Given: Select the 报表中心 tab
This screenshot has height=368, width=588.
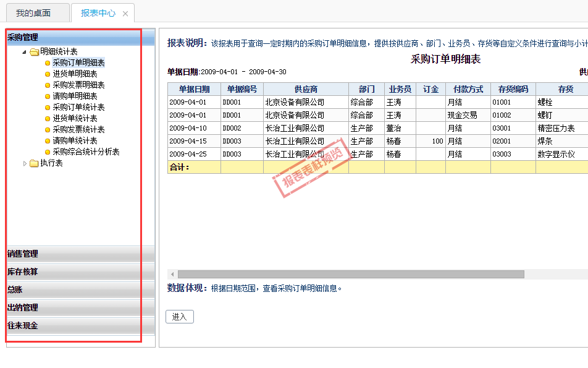Looking at the screenshot, I should 98,13.
